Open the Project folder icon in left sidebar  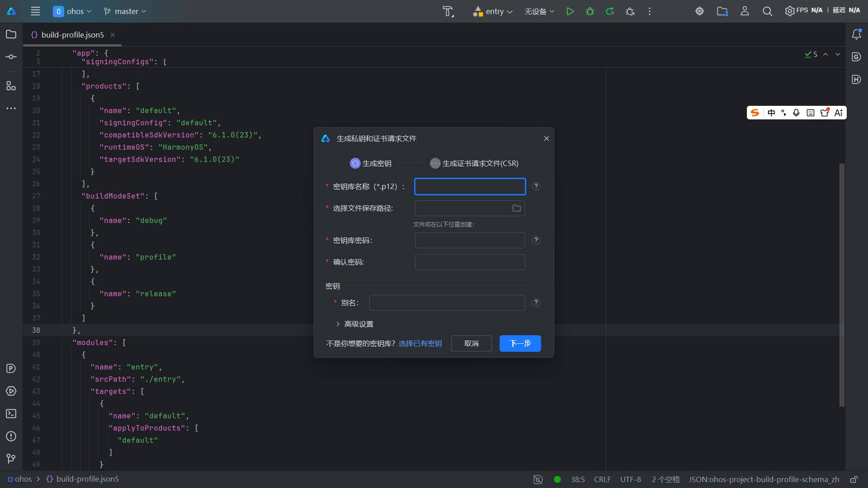point(11,34)
